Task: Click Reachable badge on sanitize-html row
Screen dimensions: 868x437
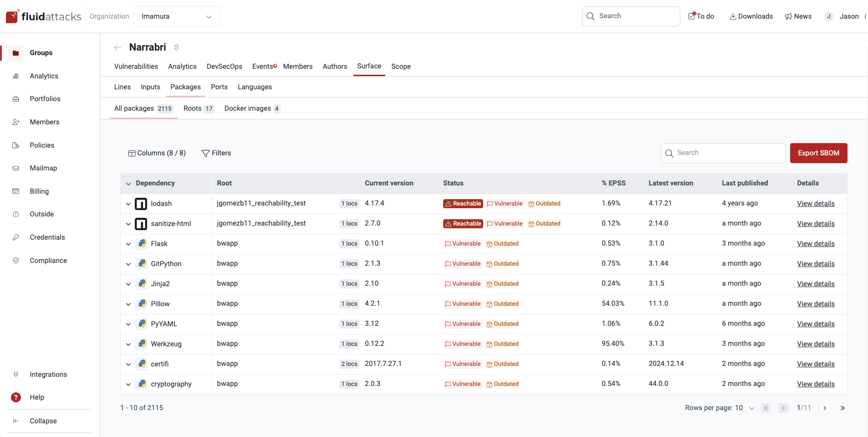Action: click(463, 224)
